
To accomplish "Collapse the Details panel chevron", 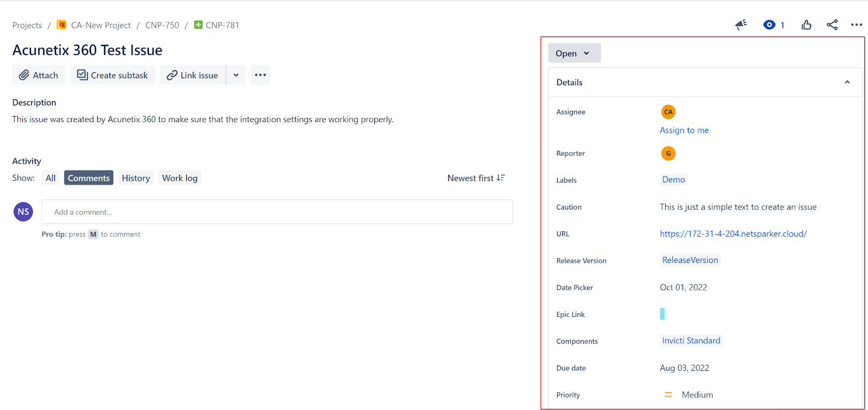I will point(847,83).
